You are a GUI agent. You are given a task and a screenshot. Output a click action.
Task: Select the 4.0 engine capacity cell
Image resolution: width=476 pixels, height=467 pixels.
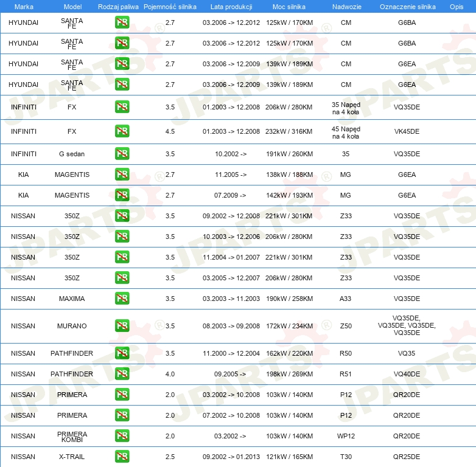click(x=170, y=374)
